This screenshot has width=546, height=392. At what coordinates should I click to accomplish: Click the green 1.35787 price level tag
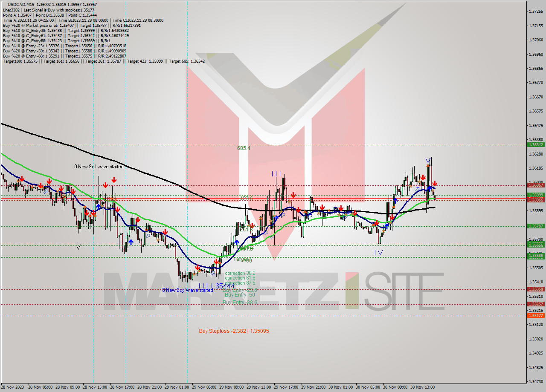pyautogui.click(x=536, y=226)
